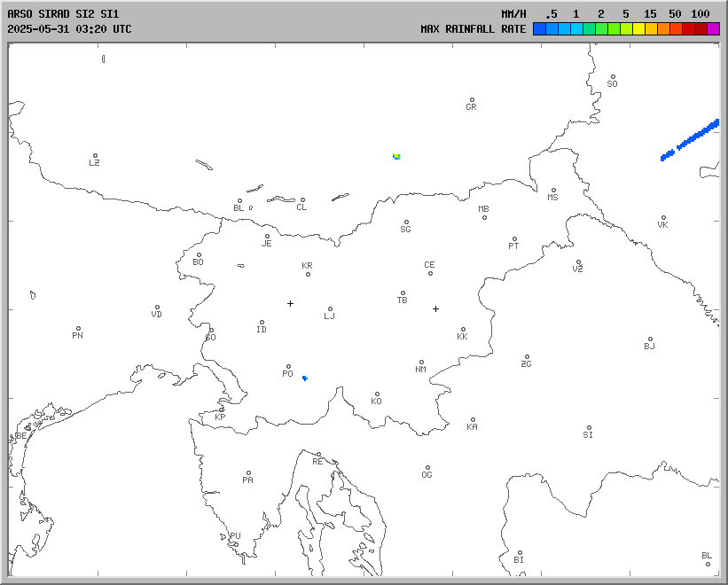Pick the yellow swatch in rainfall legend
This screenshot has width=728, height=585.
(x=638, y=29)
